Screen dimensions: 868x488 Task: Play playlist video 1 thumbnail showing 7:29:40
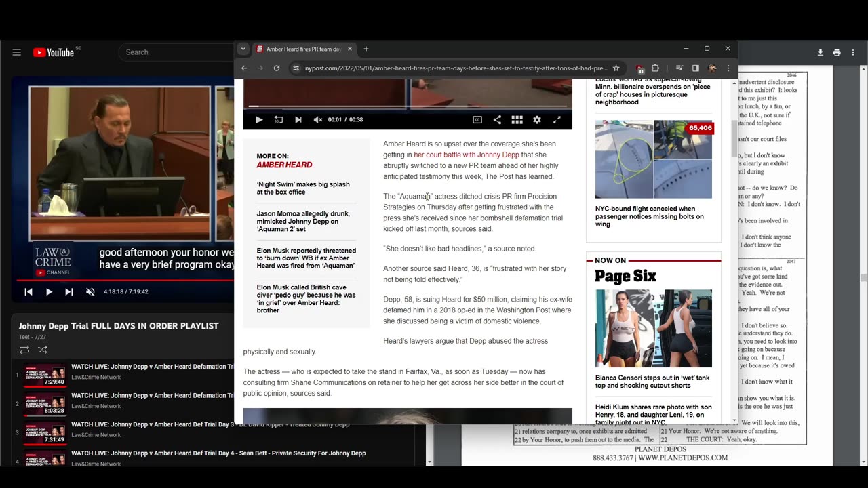[45, 375]
